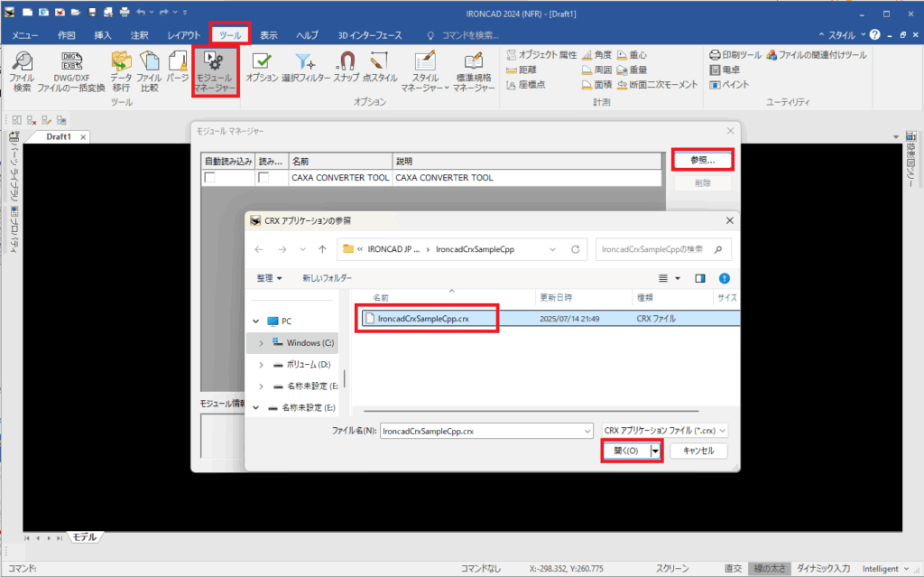924x577 pixels.
Task: Toggle 自動読み込み checkbox for CAXA CONVERTER TOOL
Action: [x=210, y=178]
